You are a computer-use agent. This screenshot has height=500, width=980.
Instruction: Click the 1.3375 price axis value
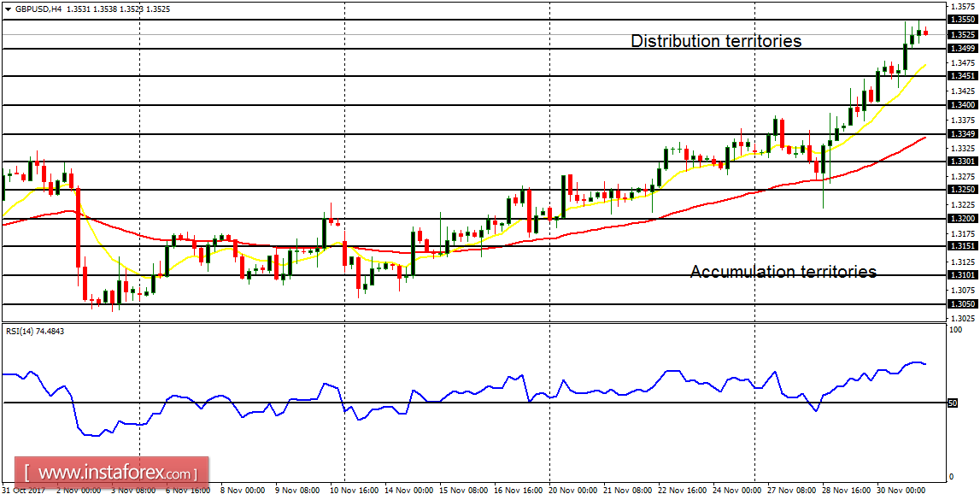[963, 120]
